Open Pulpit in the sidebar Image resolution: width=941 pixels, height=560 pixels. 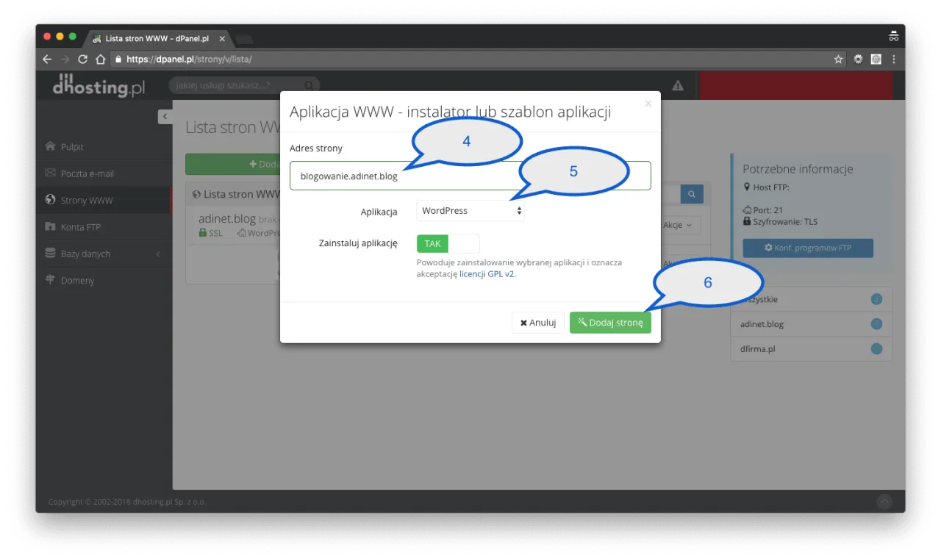104,147
